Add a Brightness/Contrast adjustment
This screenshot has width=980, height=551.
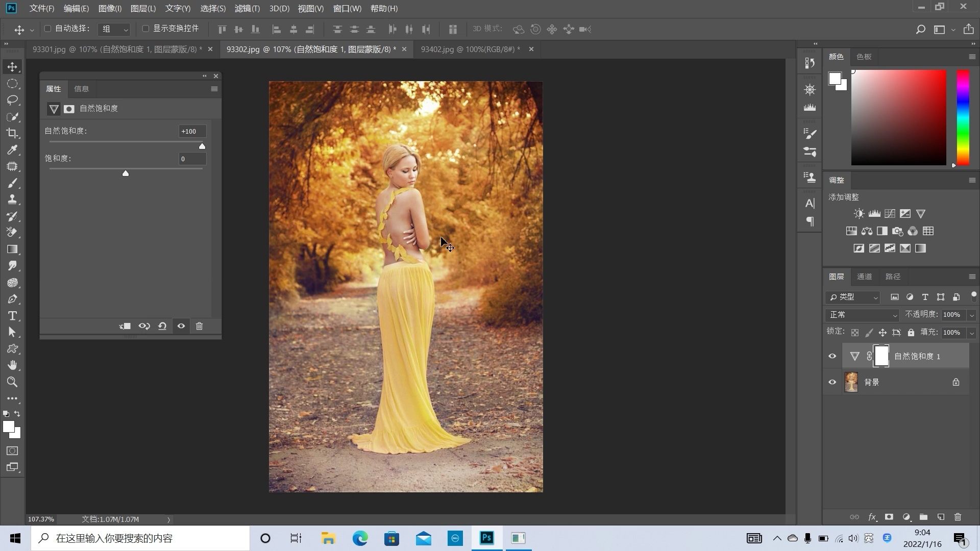pos(859,214)
